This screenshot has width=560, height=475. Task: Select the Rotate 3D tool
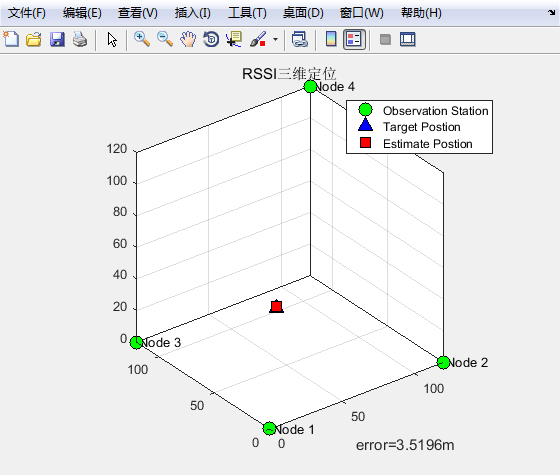coord(211,39)
